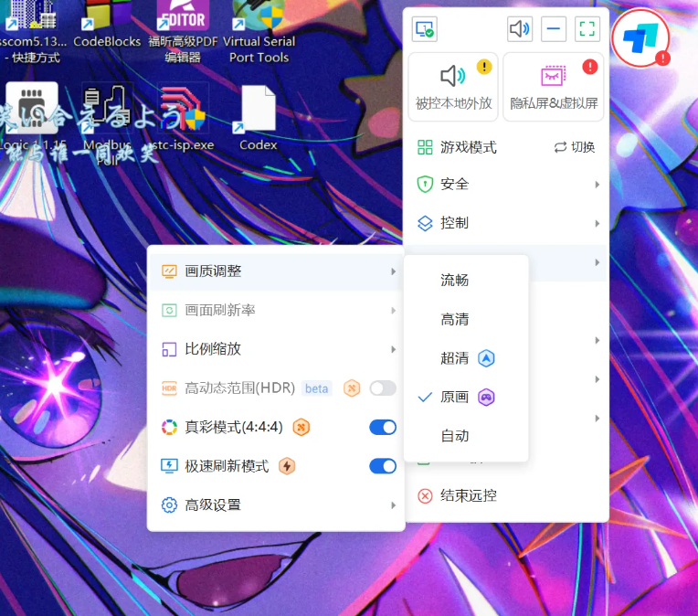
Task: Mute sound via top speaker icon
Action: (x=520, y=29)
